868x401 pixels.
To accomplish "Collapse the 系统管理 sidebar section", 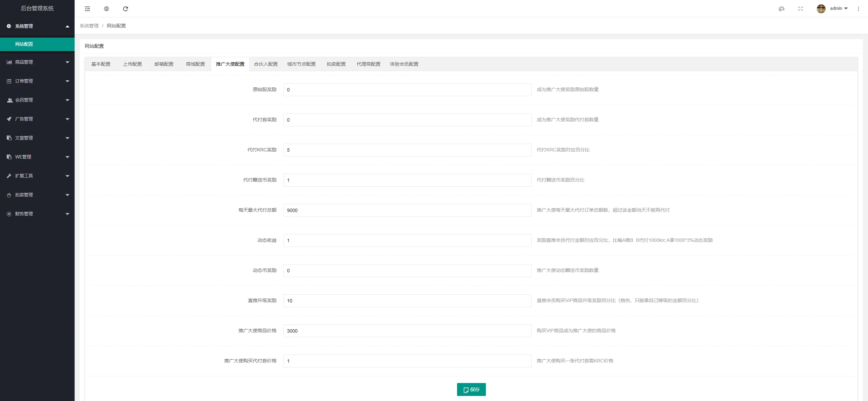I will [x=37, y=26].
